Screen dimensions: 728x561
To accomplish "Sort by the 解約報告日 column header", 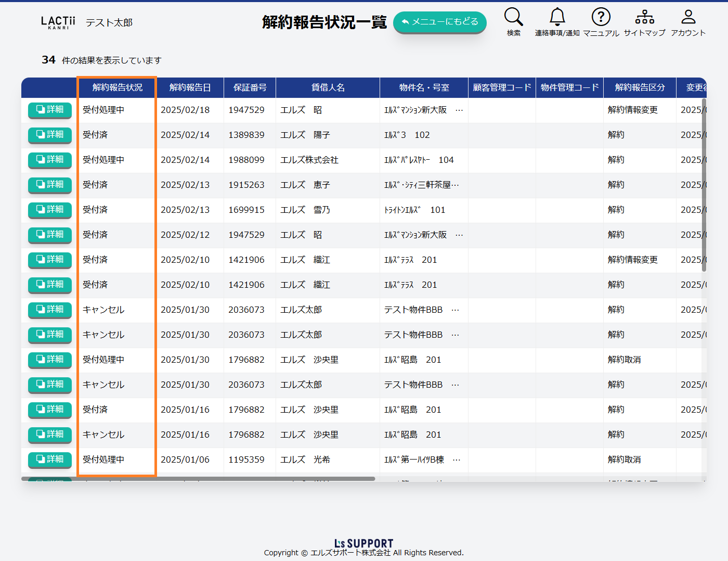I will 190,87.
